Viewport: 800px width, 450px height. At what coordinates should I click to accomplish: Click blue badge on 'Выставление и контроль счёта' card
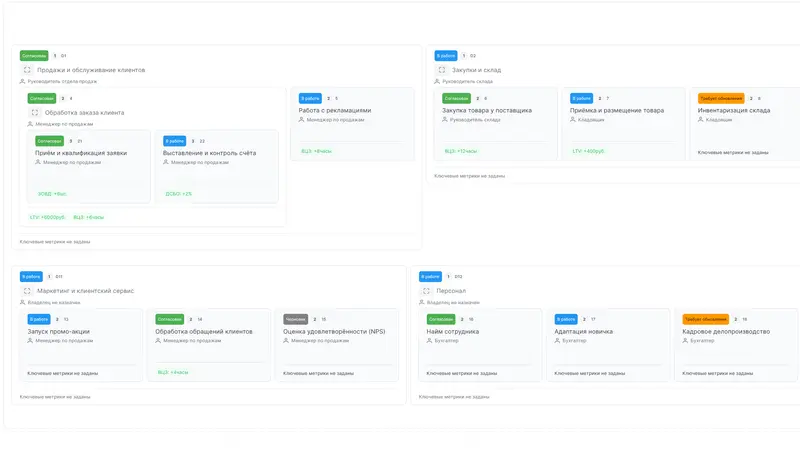point(174,141)
